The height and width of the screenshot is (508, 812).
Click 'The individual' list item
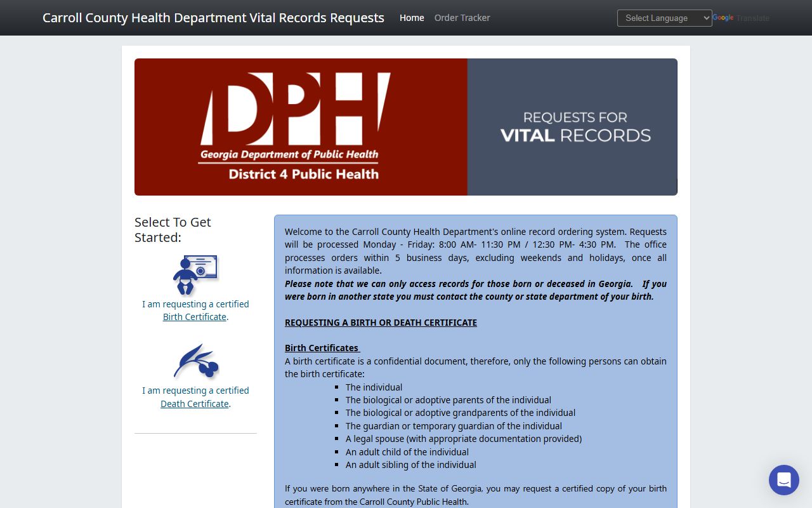coord(374,387)
